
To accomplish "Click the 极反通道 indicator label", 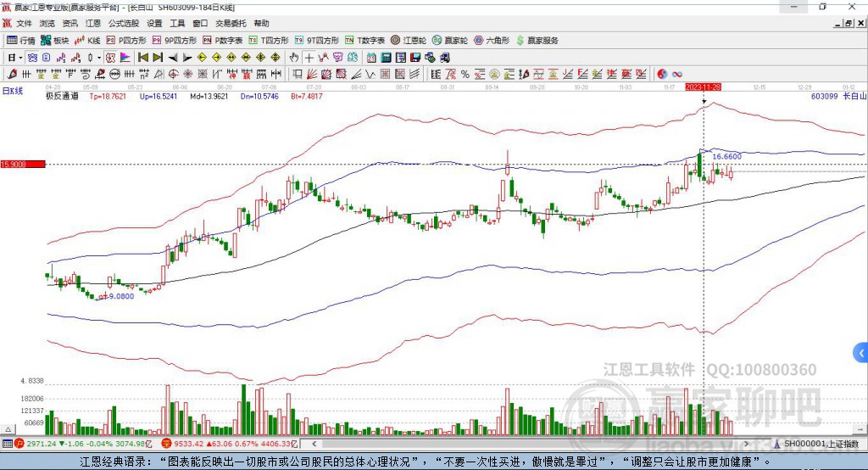I will click(x=62, y=96).
